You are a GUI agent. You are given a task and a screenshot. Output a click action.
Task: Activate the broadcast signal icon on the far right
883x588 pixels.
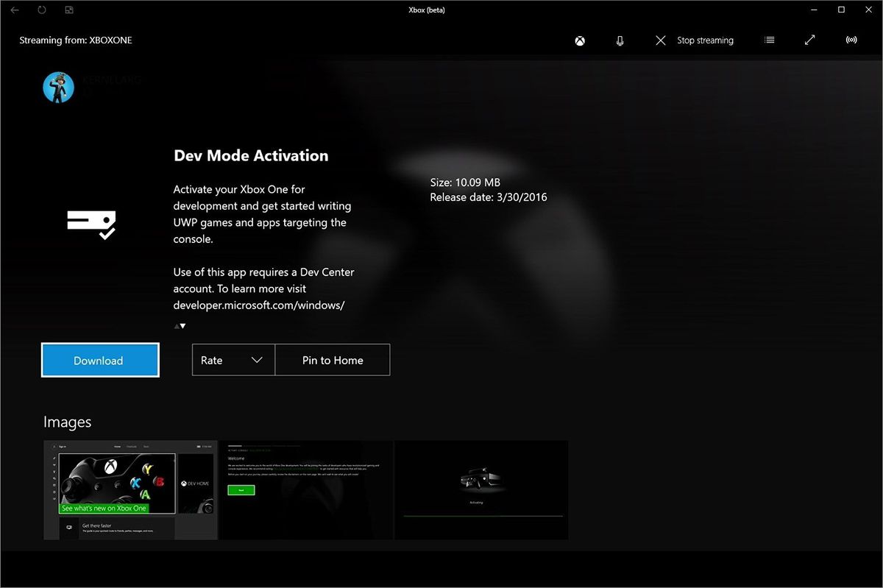tap(851, 40)
